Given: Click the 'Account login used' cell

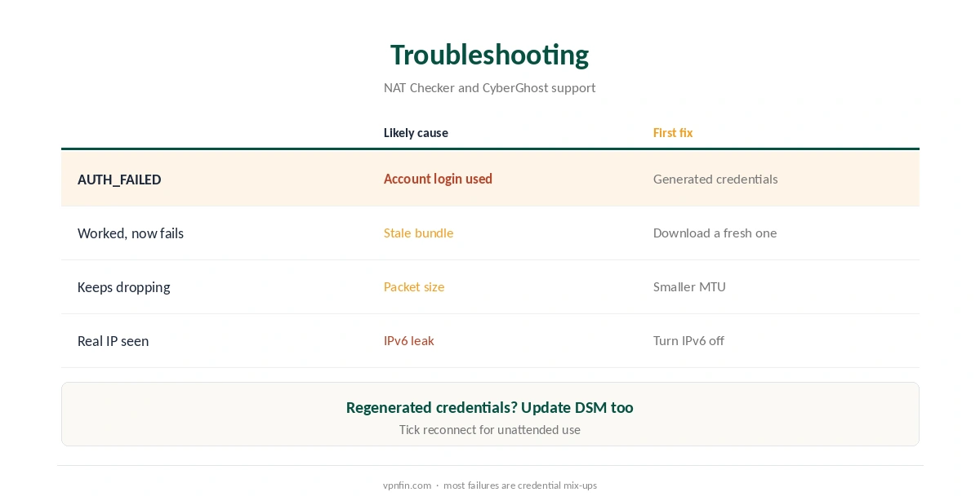Looking at the screenshot, I should point(438,179).
